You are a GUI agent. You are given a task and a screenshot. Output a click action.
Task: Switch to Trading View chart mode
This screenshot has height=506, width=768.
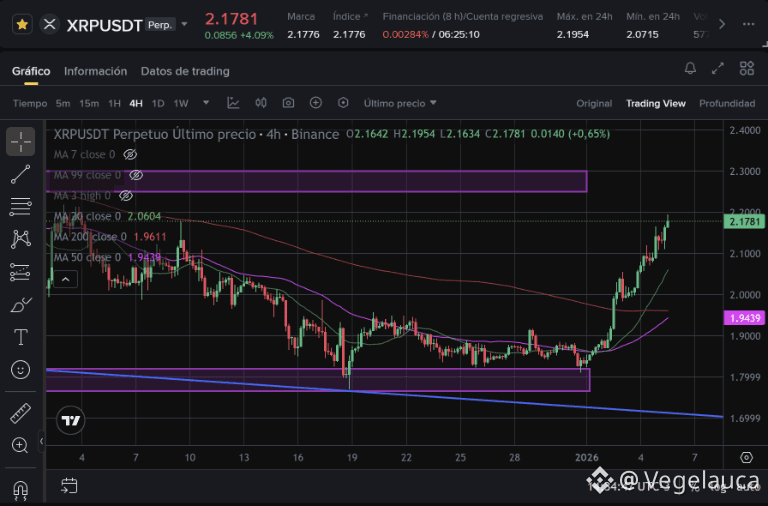pos(655,103)
